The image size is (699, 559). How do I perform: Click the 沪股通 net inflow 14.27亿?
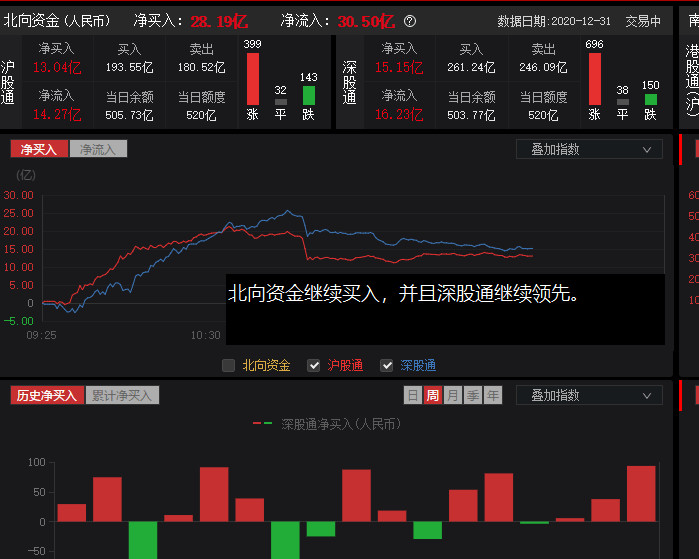click(57, 115)
